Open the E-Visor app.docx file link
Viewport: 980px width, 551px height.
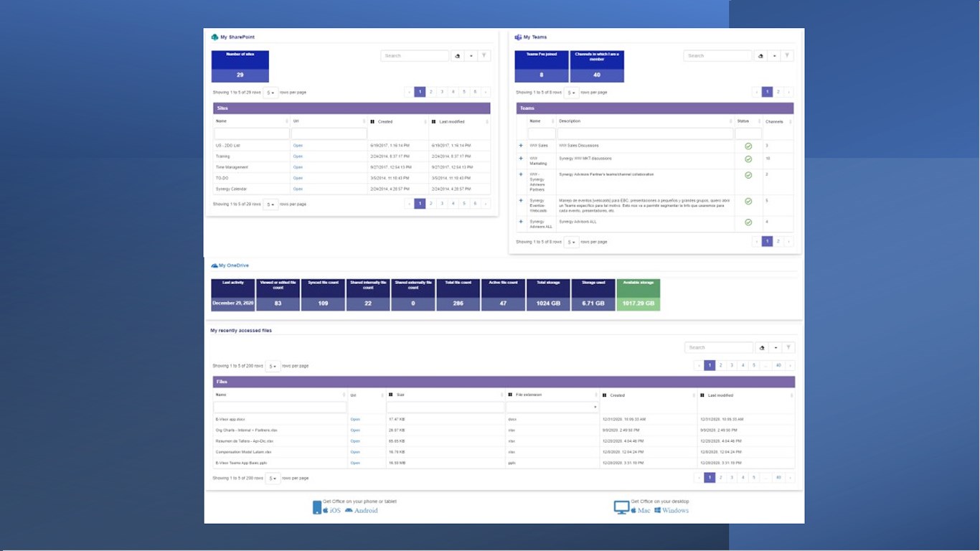(x=355, y=419)
